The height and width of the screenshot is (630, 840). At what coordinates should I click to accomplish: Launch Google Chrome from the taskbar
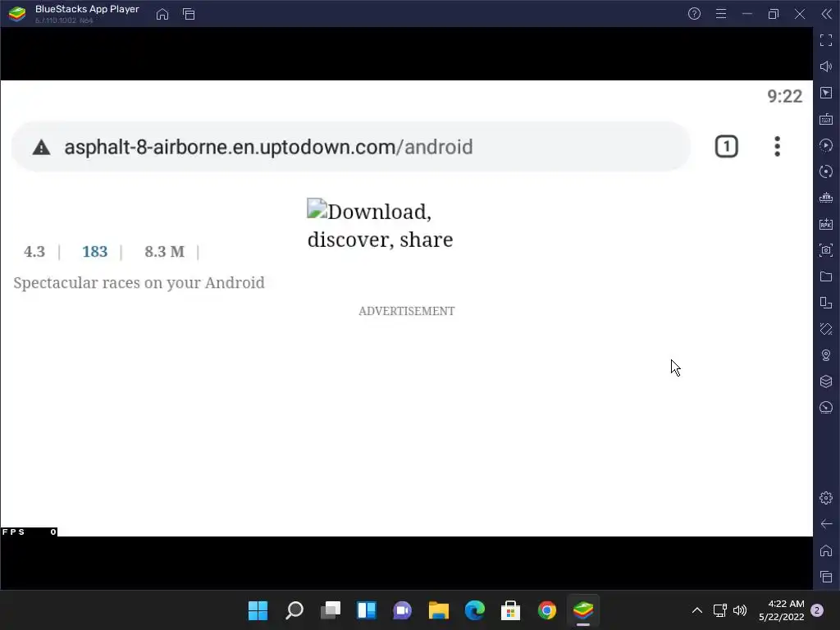point(547,610)
